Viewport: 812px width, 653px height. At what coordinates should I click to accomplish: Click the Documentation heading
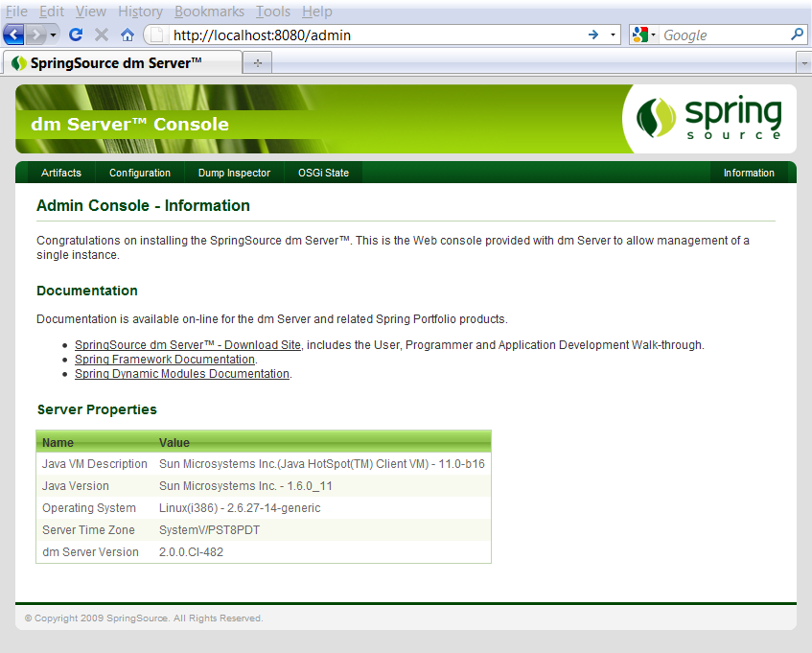pyautogui.click(x=87, y=291)
